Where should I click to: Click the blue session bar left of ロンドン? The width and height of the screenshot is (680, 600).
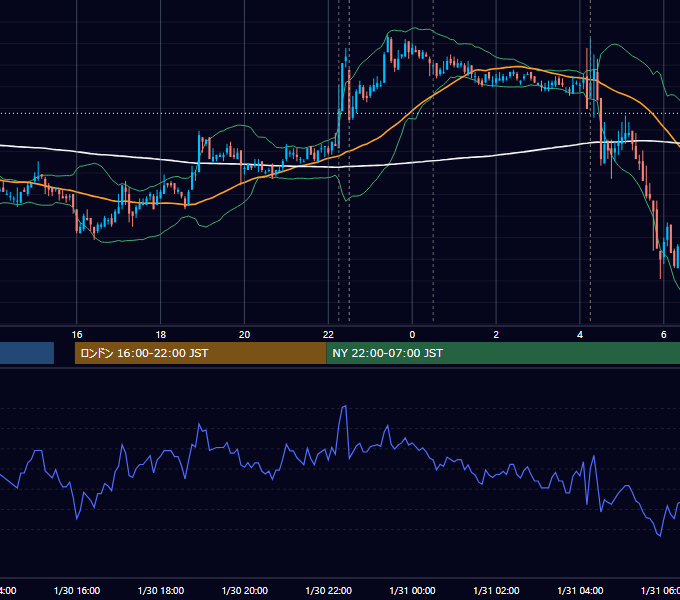[27, 353]
